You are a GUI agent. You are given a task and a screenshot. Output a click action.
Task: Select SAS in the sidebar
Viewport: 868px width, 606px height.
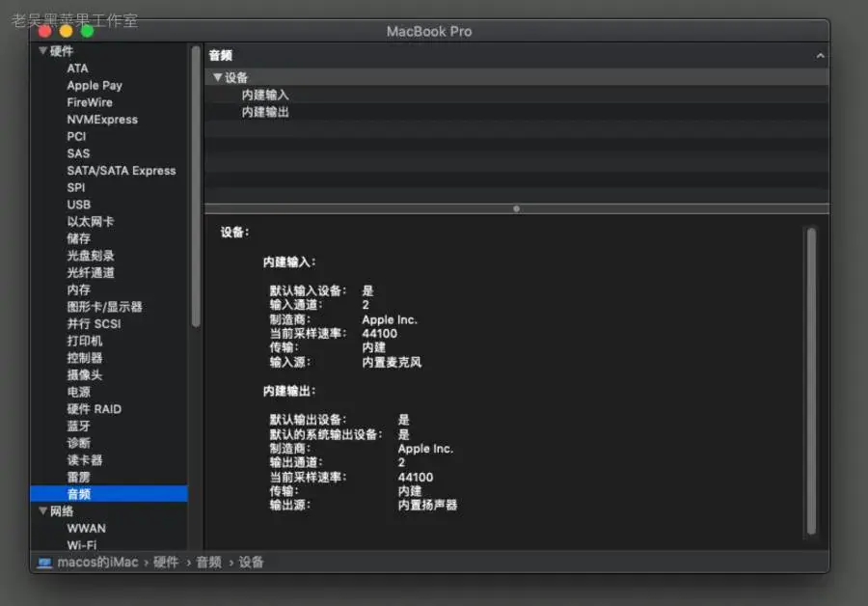tap(78, 153)
